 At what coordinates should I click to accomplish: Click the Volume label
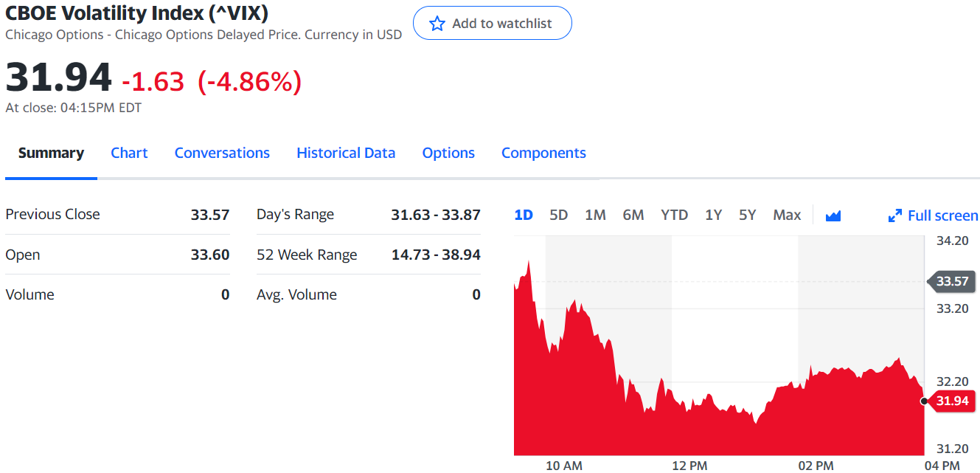pyautogui.click(x=29, y=294)
